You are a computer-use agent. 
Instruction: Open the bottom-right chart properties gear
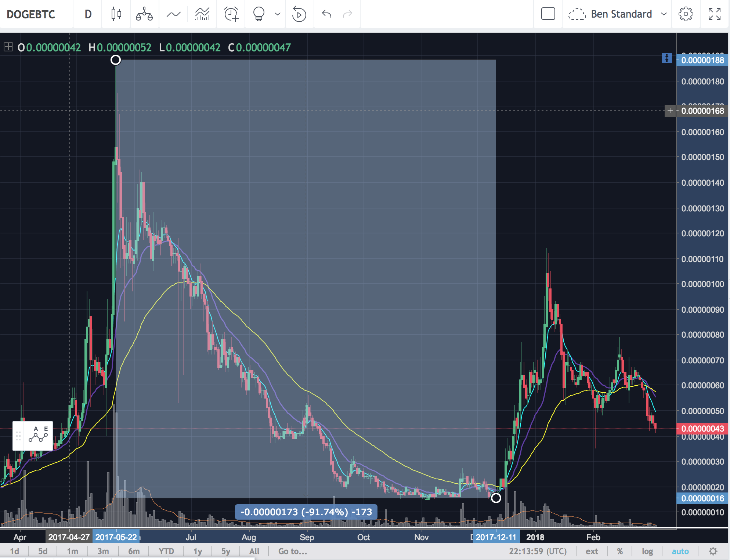pyautogui.click(x=713, y=551)
